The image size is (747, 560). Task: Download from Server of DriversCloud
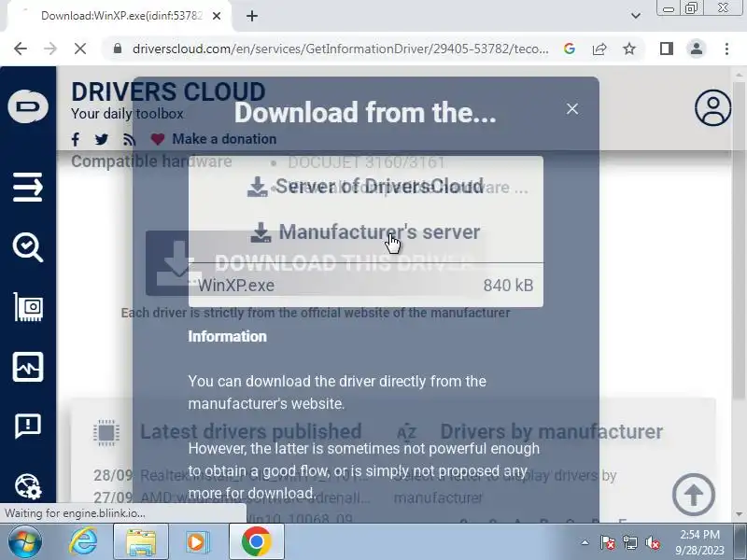[365, 186]
